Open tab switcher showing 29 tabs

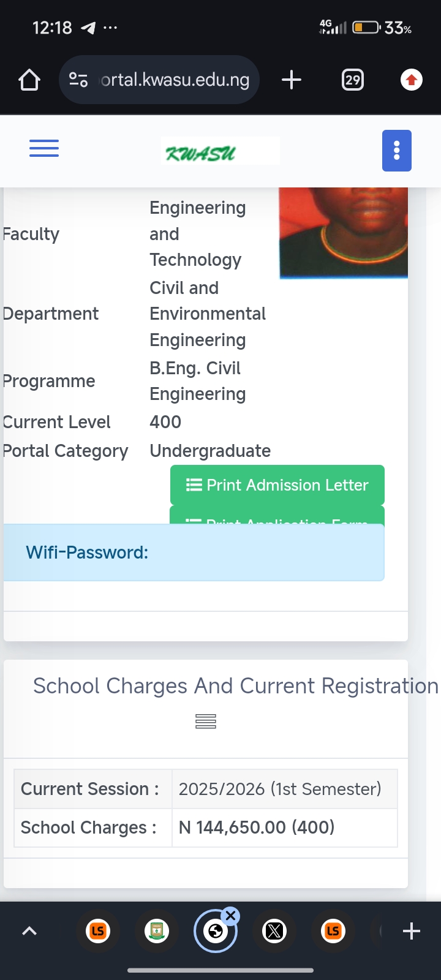[x=352, y=80]
